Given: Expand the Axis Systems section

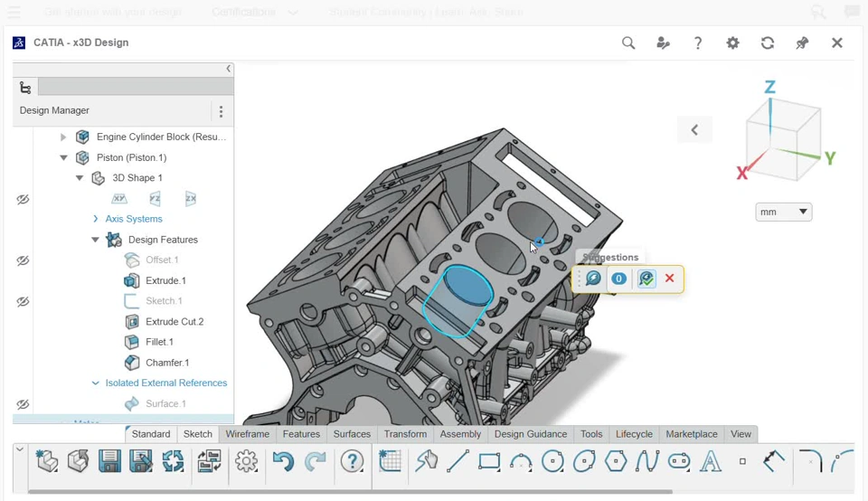Looking at the screenshot, I should click(x=95, y=219).
